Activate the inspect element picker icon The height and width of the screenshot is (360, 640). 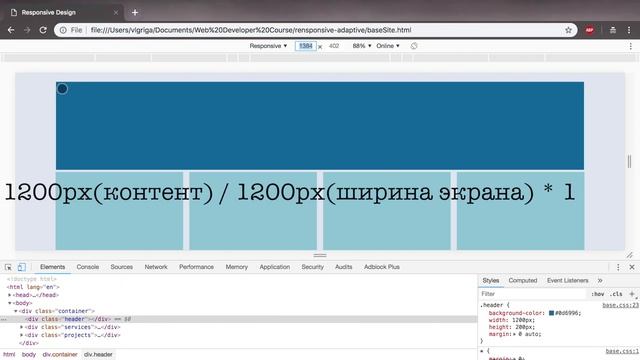click(8, 267)
